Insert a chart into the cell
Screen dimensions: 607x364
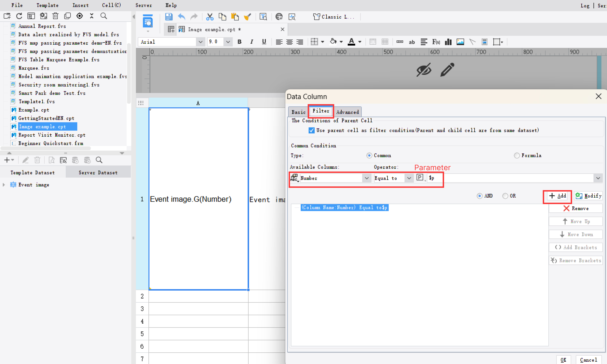448,42
